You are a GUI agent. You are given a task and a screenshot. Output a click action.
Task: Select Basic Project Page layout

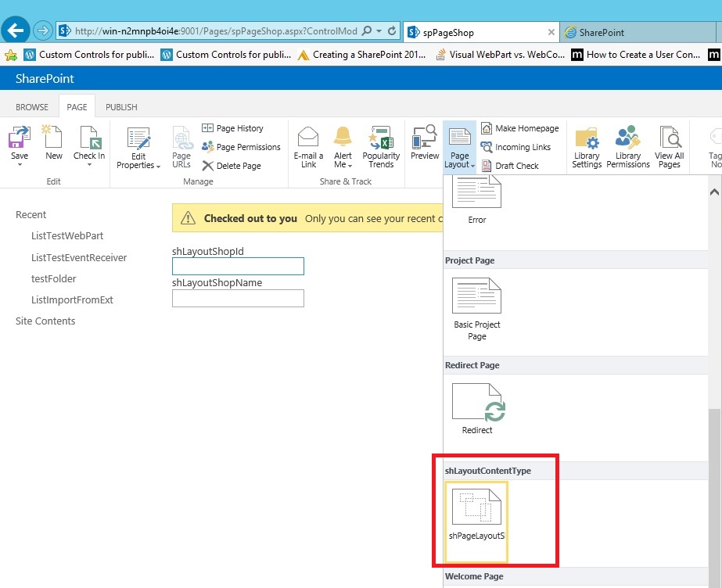[476, 309]
